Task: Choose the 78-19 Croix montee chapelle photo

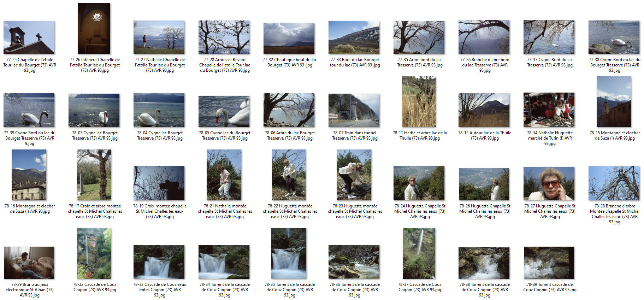Action: click(x=159, y=183)
